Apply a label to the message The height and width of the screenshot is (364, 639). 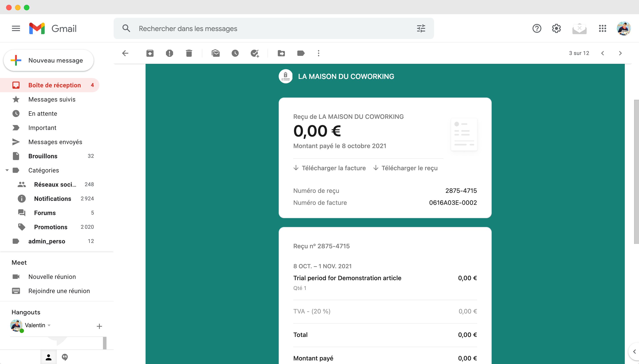coord(301,53)
